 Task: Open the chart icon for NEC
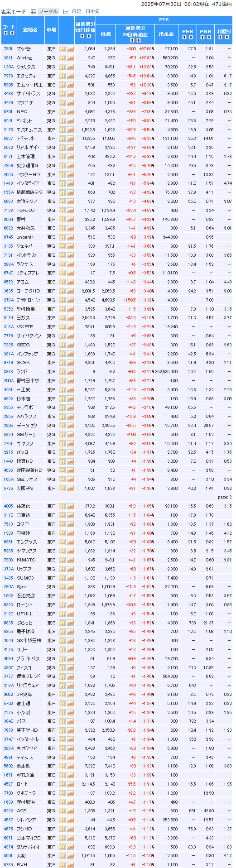tap(70, 111)
